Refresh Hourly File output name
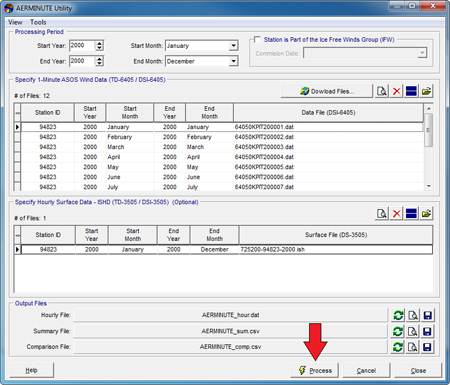 click(398, 315)
